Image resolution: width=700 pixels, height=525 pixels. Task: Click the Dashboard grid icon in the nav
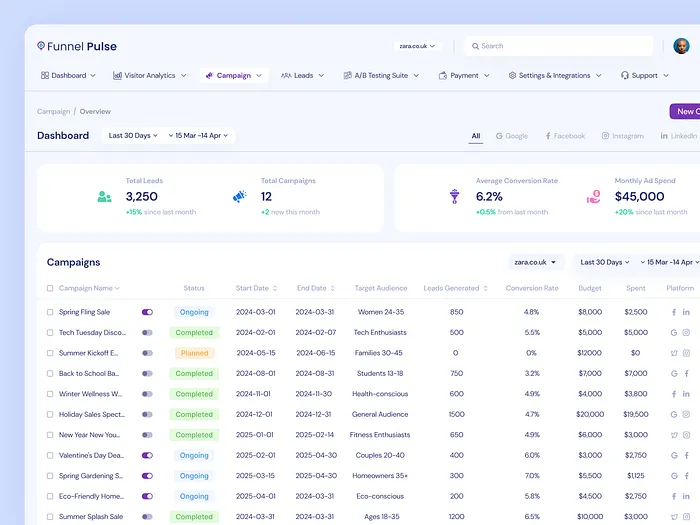click(45, 75)
